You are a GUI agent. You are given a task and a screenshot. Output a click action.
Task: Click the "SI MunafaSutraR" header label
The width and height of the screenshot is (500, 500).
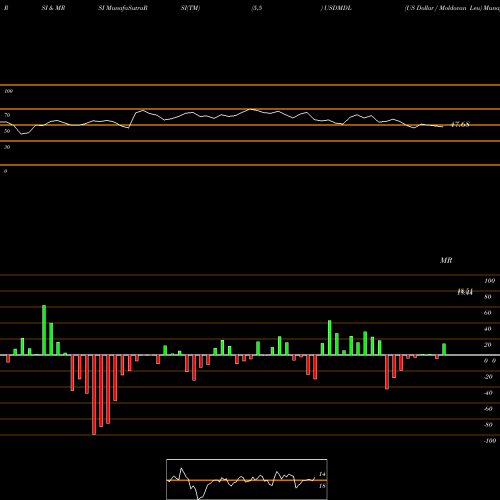tap(123, 8)
